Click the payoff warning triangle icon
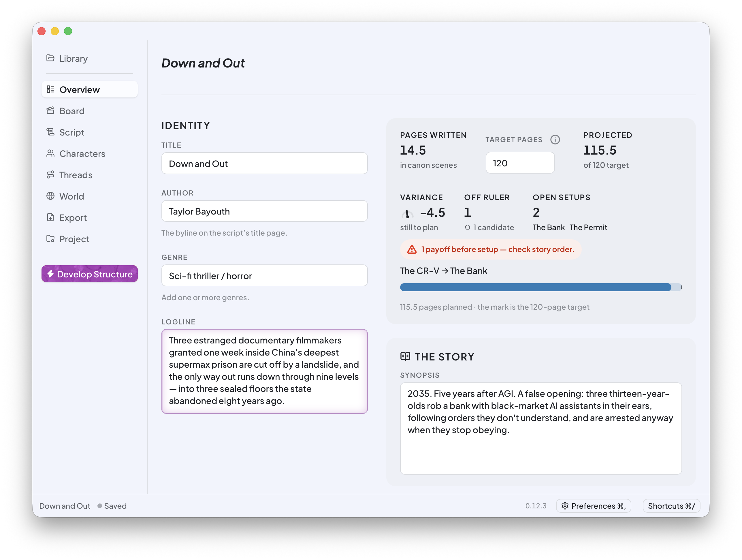 pos(412,250)
